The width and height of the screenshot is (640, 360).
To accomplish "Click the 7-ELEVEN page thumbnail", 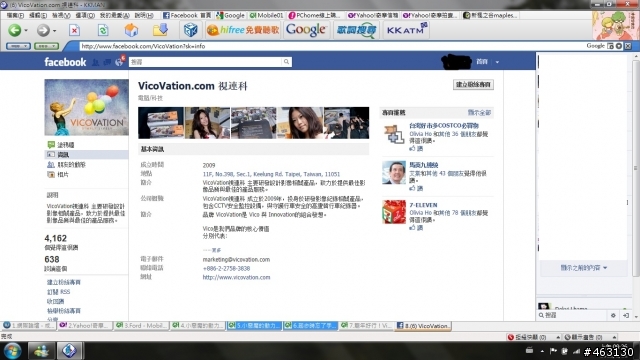I will (x=394, y=212).
